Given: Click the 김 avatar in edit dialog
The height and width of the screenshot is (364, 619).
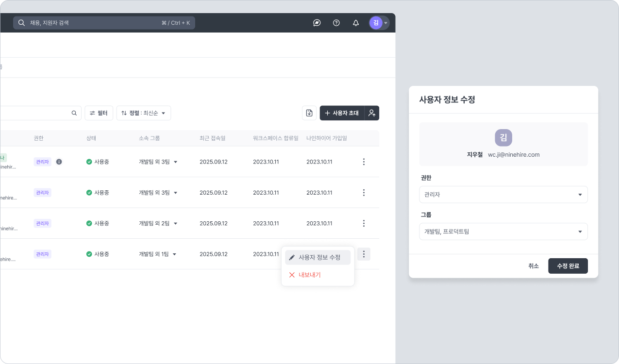Looking at the screenshot, I should [x=503, y=138].
